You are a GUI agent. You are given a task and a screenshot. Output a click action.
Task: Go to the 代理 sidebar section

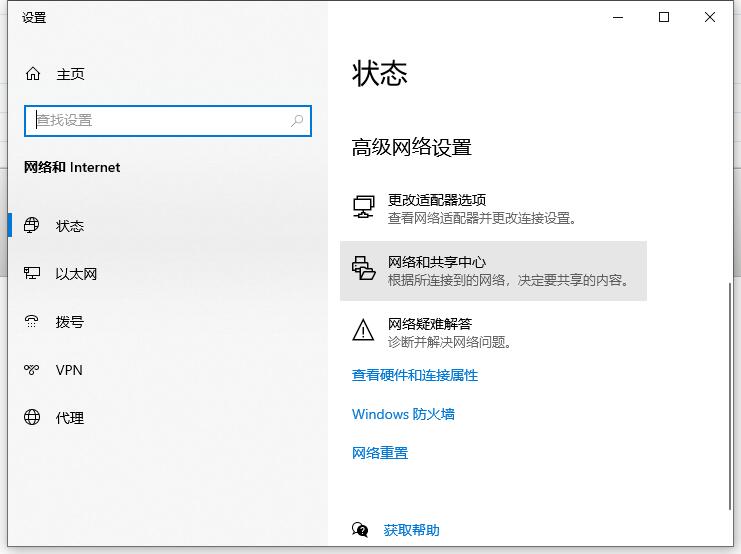70,418
